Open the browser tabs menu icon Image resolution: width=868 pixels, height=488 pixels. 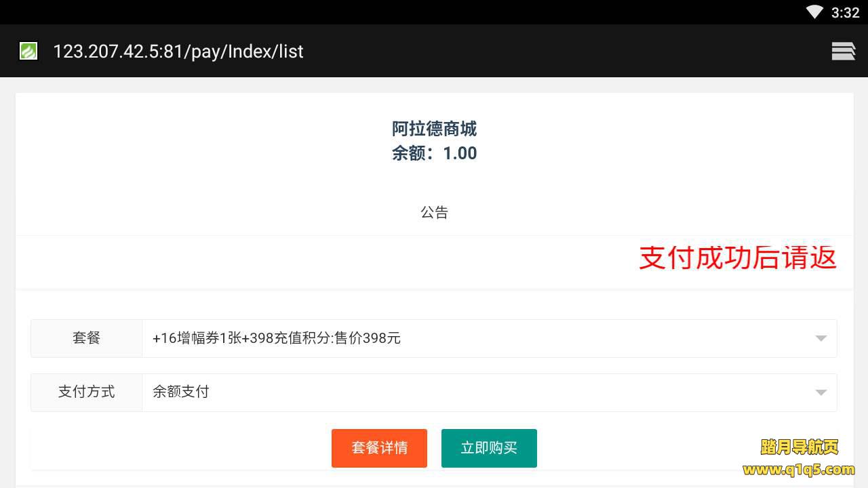[843, 51]
